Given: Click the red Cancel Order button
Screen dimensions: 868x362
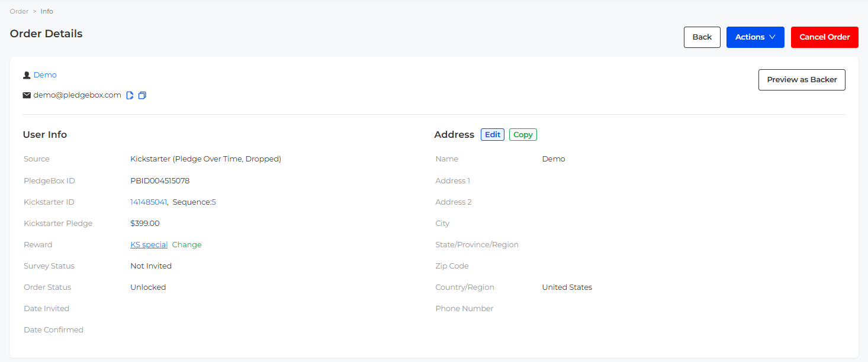Looking at the screenshot, I should [824, 37].
